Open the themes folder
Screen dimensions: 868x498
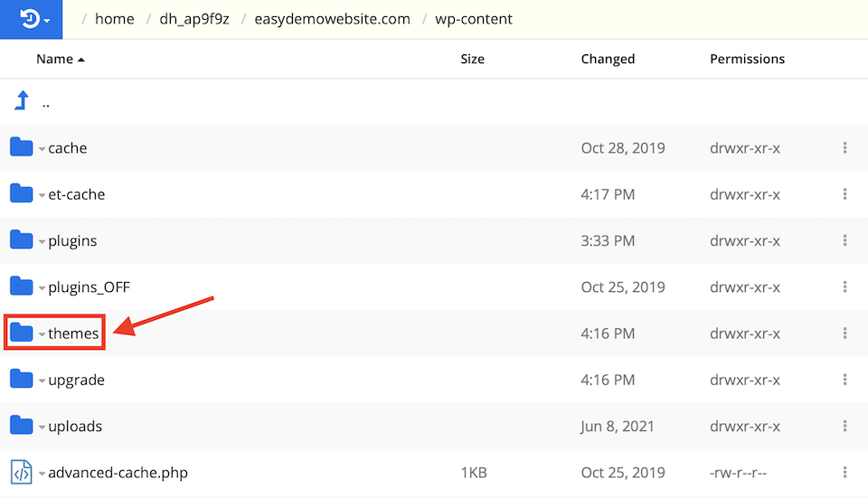point(73,334)
